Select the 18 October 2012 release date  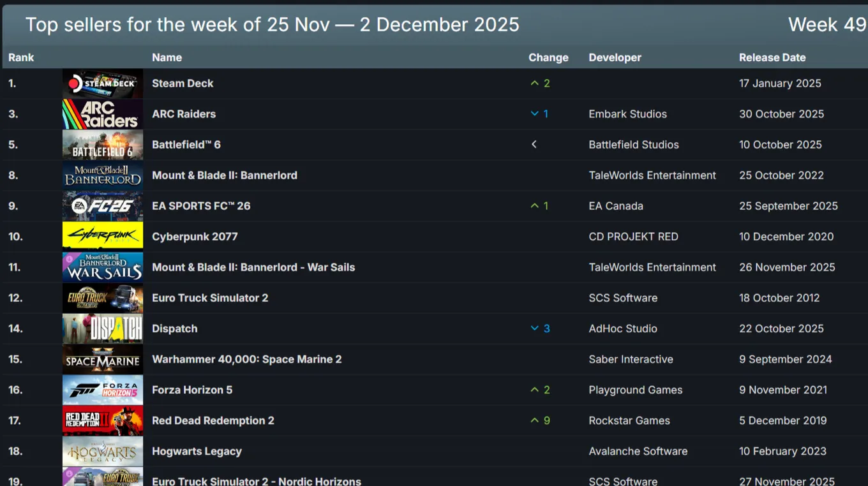(779, 298)
